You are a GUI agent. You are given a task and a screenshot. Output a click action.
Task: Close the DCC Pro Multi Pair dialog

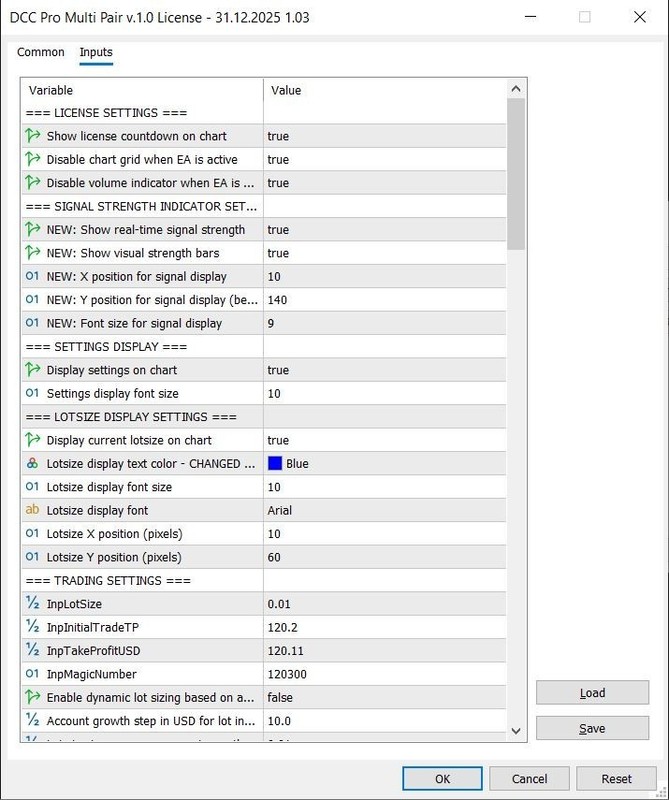(x=639, y=17)
